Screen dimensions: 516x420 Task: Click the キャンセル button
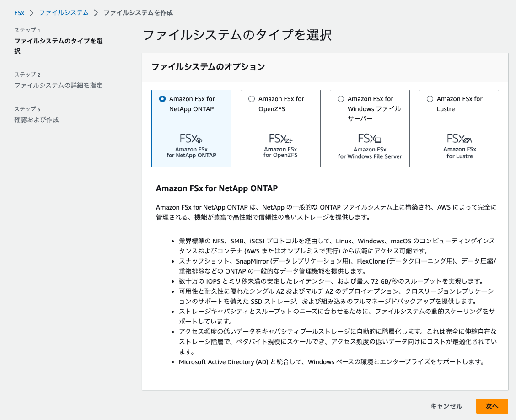coord(446,406)
